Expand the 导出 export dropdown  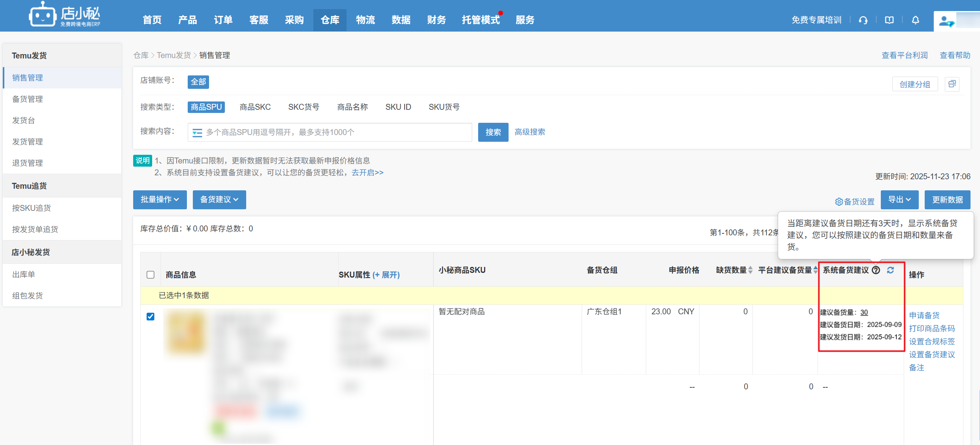[899, 200]
